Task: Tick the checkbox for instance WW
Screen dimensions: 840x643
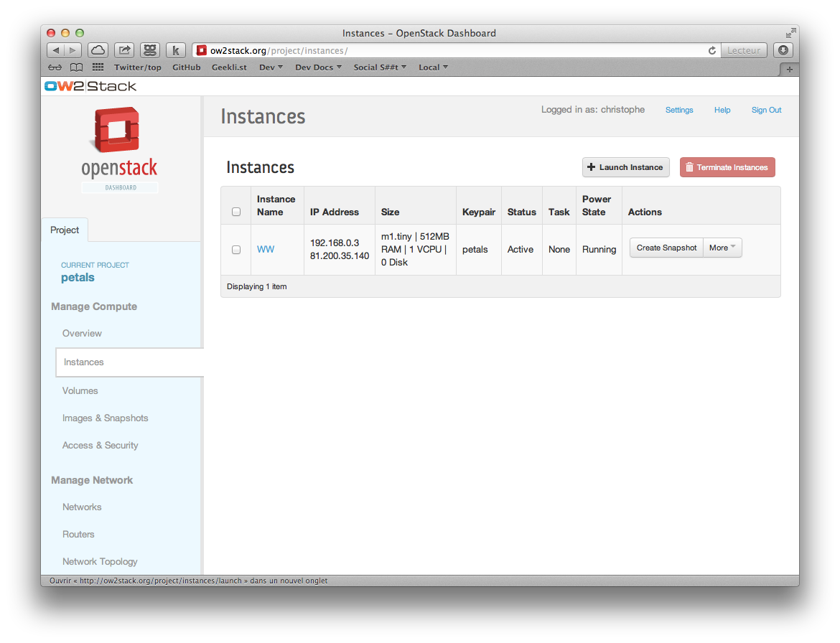Action: (x=236, y=250)
